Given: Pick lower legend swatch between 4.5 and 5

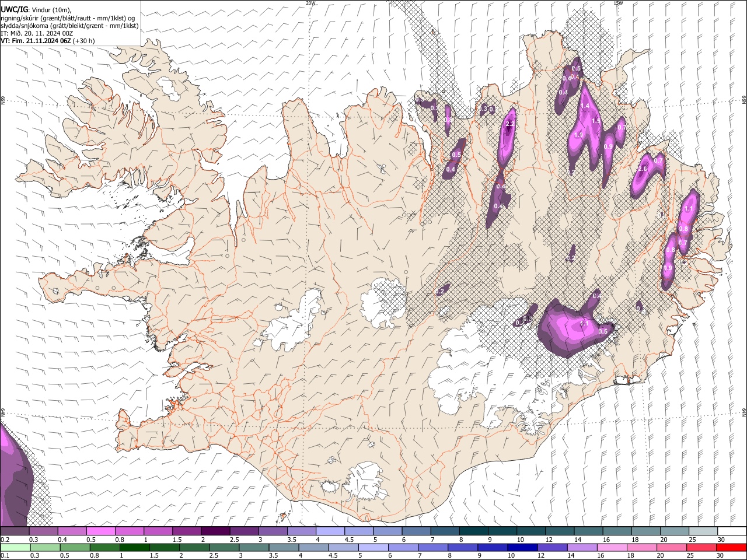Looking at the screenshot, I should (x=343, y=548).
